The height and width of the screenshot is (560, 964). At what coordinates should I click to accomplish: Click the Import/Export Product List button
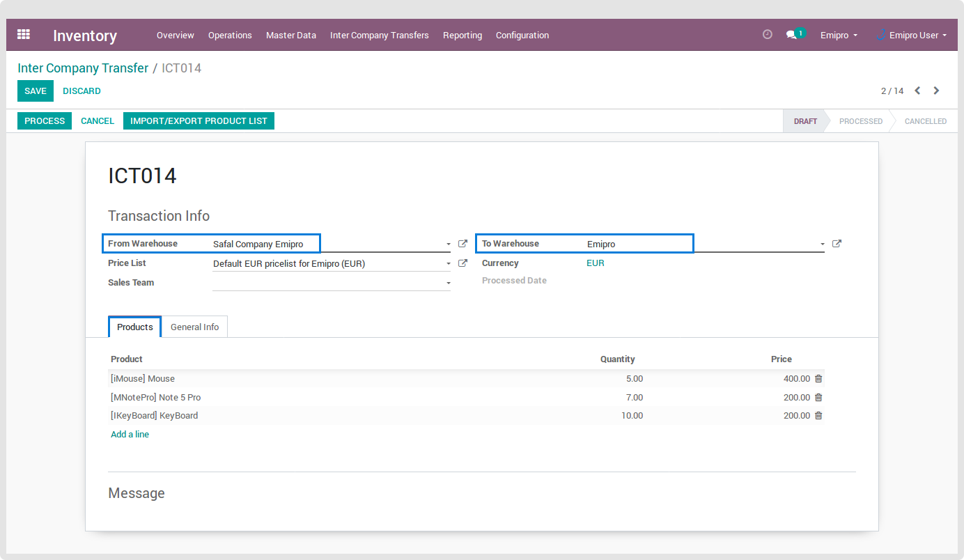click(x=199, y=121)
